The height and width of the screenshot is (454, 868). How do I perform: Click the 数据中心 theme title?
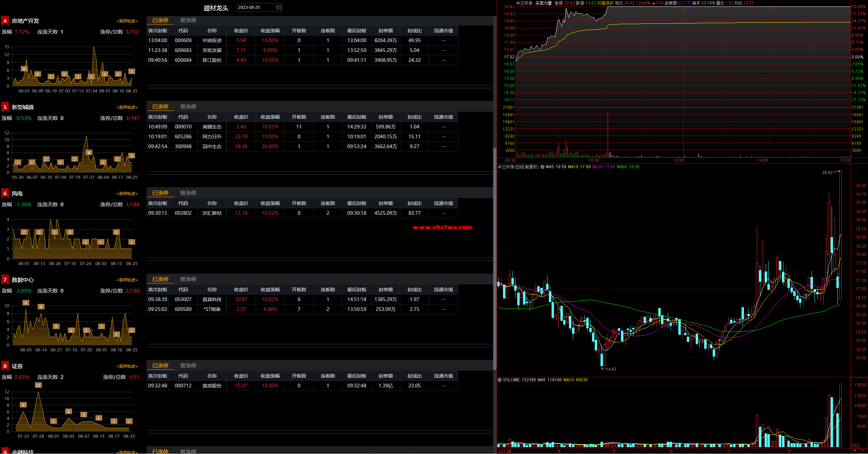23,280
